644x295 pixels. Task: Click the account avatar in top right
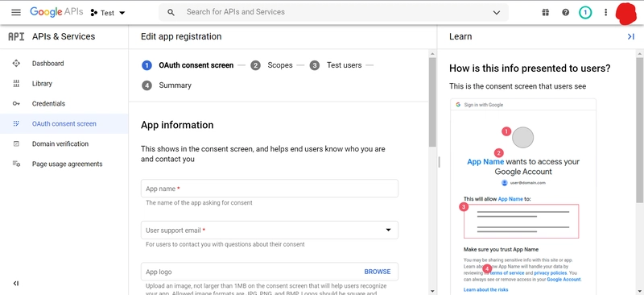626,13
